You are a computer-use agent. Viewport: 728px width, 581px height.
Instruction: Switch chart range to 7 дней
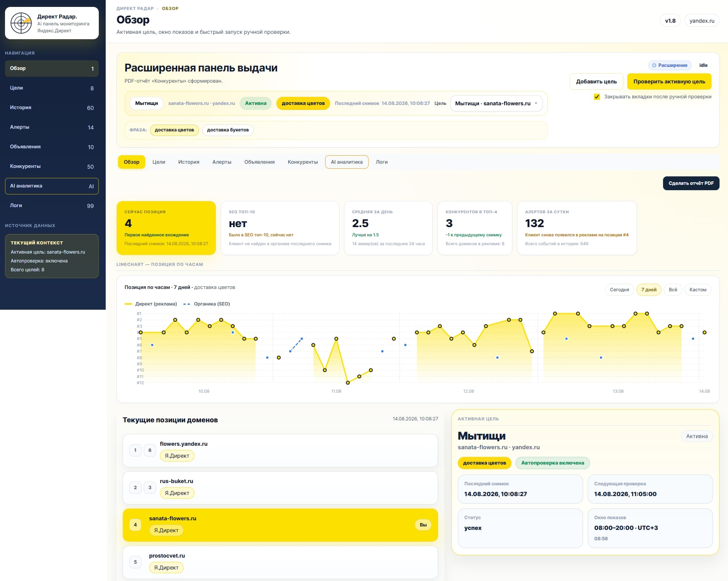[x=649, y=290]
